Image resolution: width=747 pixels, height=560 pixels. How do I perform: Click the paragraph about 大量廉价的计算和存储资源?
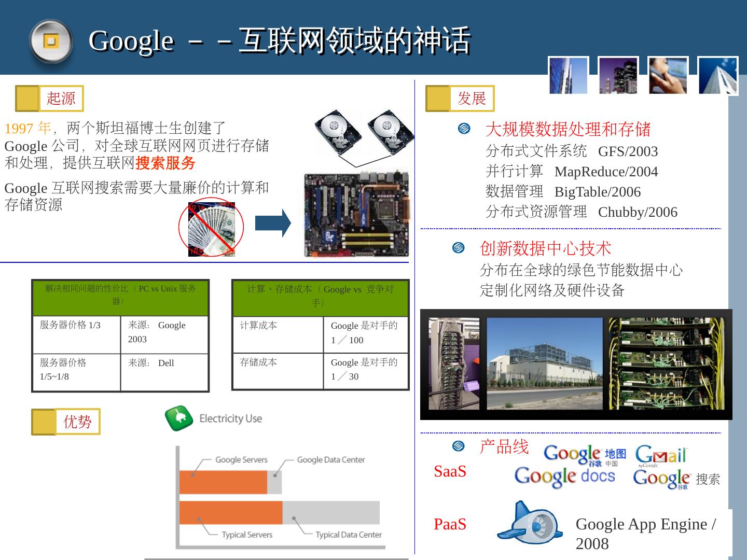click(137, 196)
